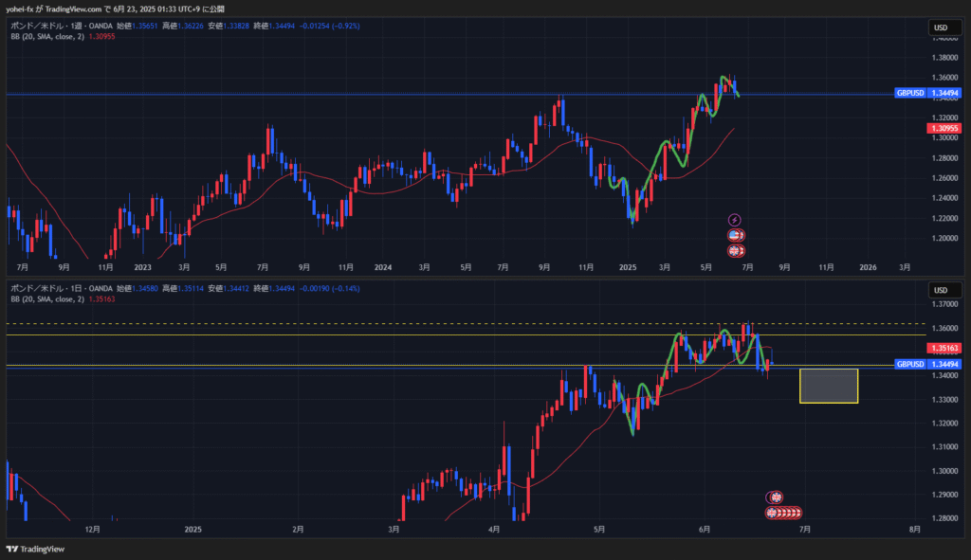Click 1.31000 on the daily price axis
This screenshot has width=971, height=560.
(945, 446)
